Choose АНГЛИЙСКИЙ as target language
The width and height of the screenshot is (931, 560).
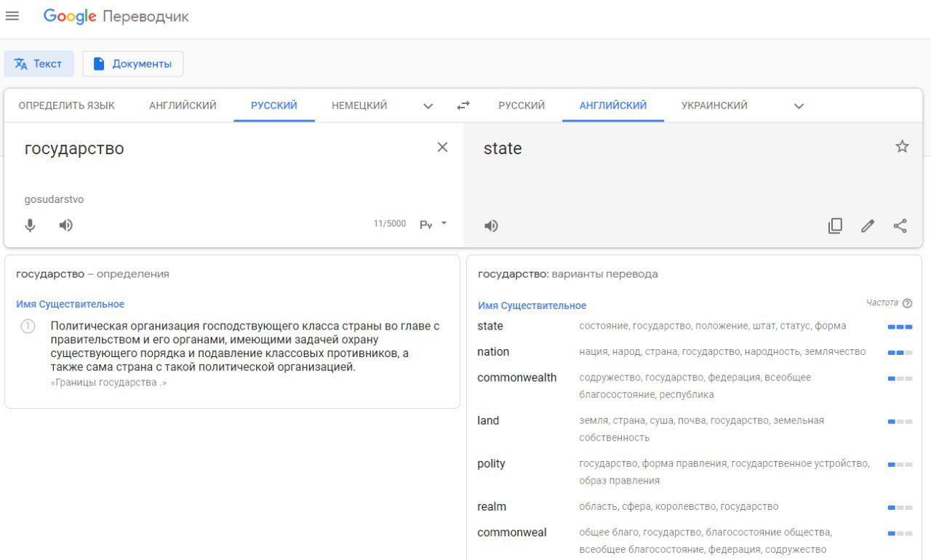[613, 105]
